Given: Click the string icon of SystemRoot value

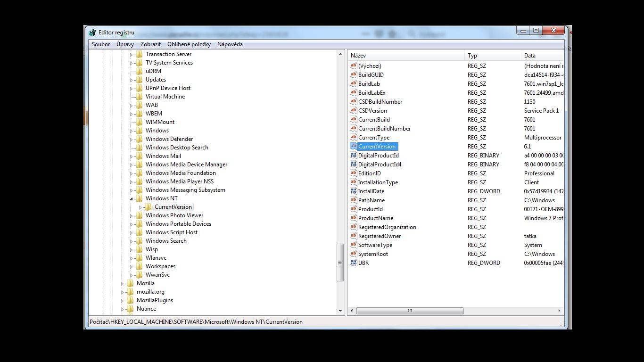Looking at the screenshot, I should pos(354,254).
